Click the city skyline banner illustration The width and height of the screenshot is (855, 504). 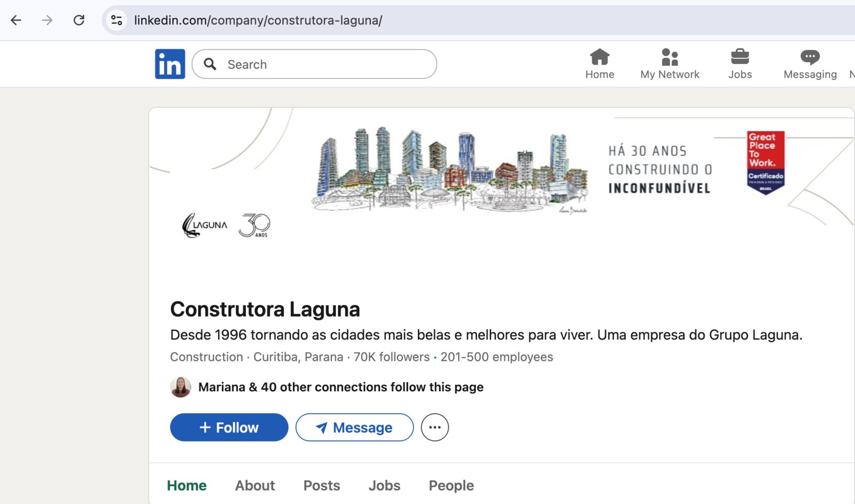(449, 169)
